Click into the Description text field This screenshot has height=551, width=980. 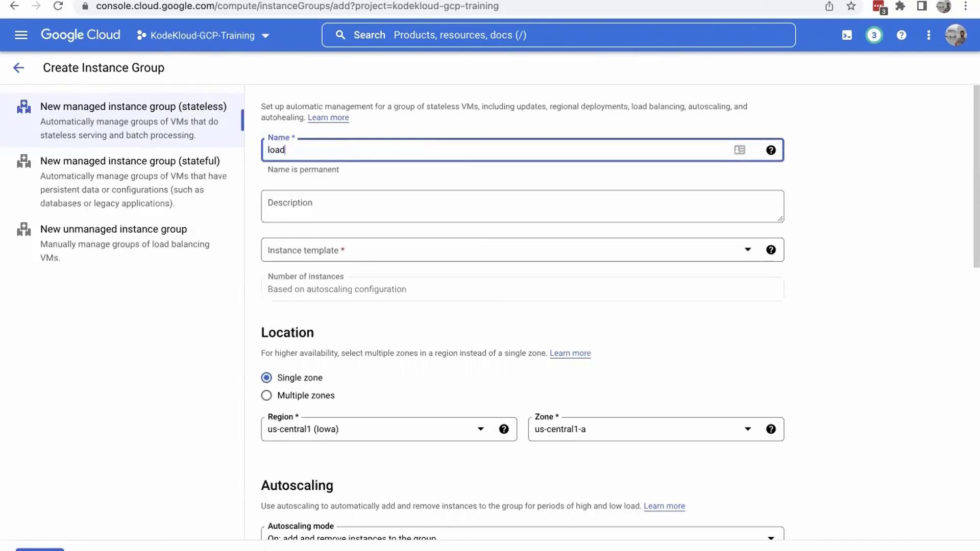tap(522, 206)
